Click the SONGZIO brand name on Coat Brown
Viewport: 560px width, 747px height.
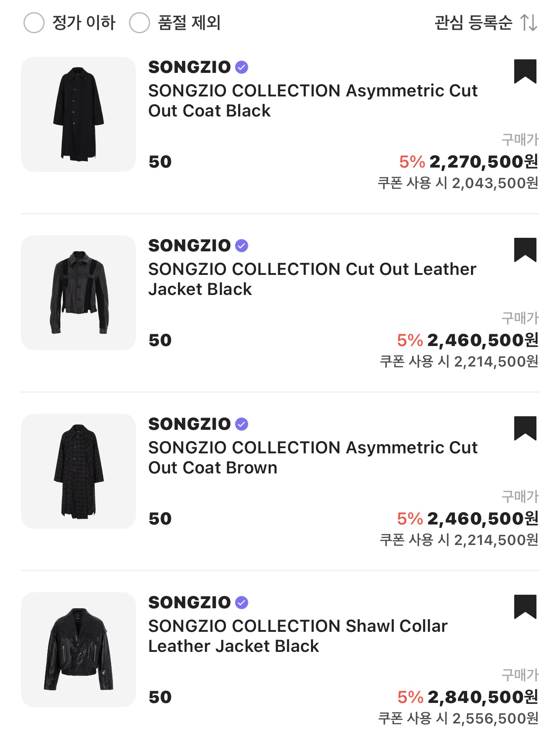click(x=189, y=424)
